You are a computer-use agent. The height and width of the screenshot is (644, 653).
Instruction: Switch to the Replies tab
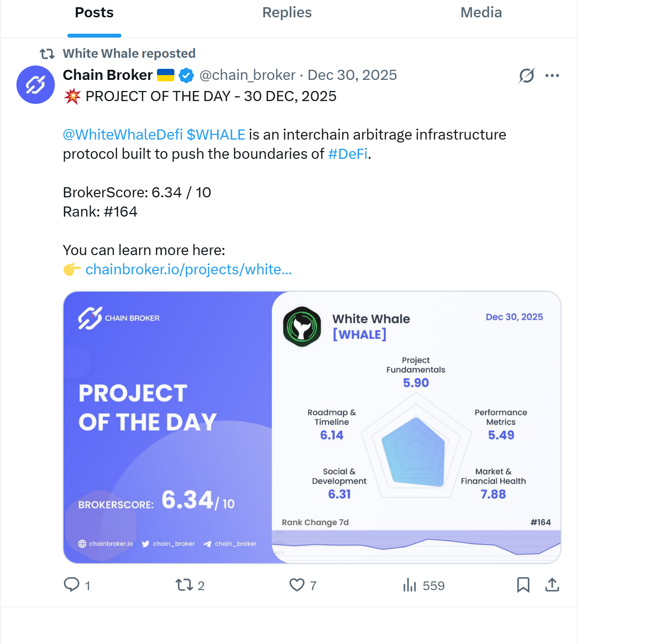[287, 13]
